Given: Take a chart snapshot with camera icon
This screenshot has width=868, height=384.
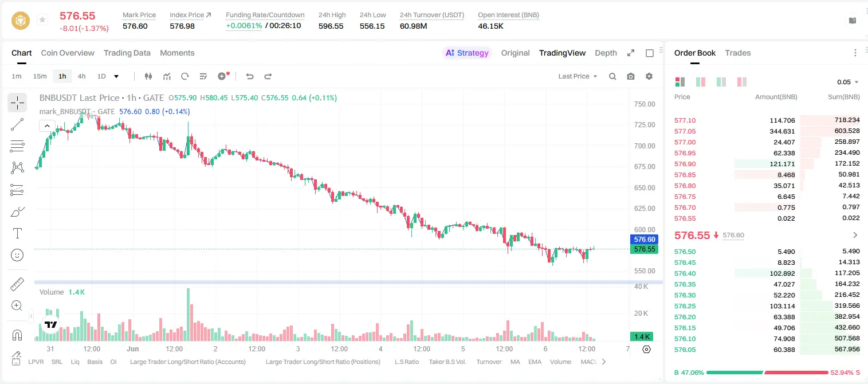Looking at the screenshot, I should point(631,76).
